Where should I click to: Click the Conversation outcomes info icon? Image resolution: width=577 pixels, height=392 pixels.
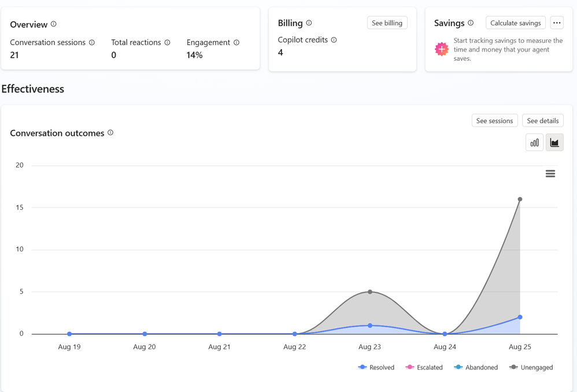(x=110, y=132)
